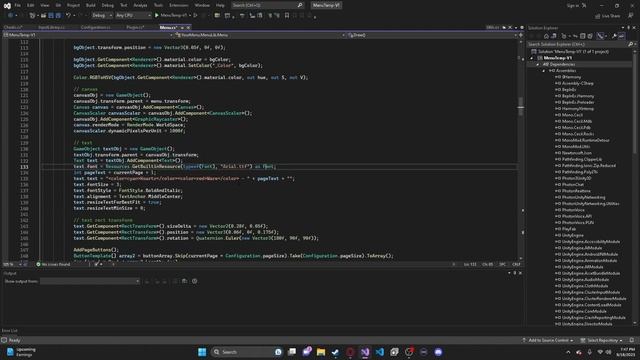Open the class navigation dropdown
The image size is (640, 360).
click(260, 35)
